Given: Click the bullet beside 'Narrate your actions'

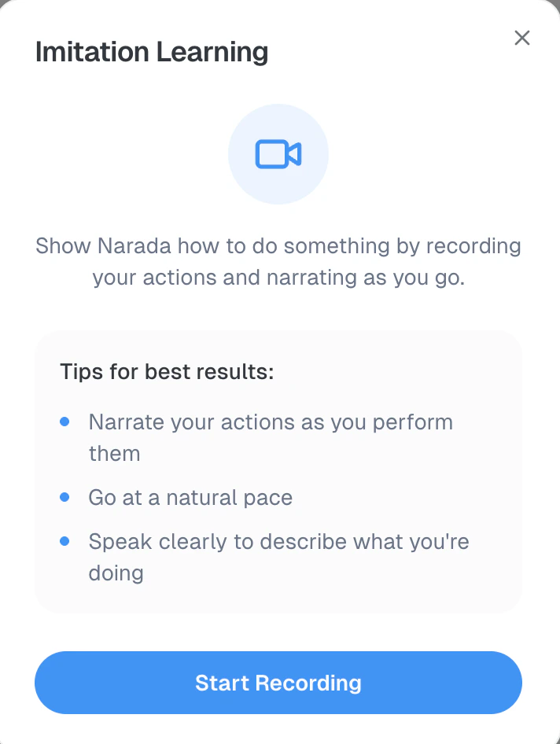Looking at the screenshot, I should click(x=64, y=422).
